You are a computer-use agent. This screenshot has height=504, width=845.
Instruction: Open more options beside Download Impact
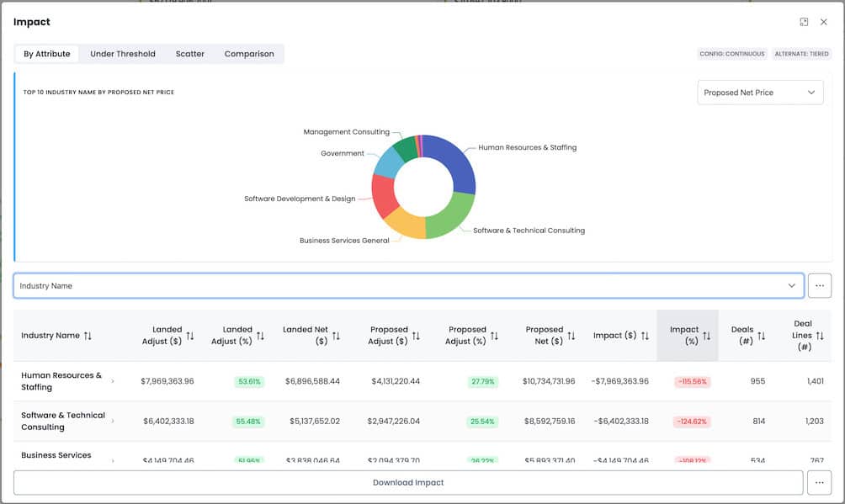(819, 482)
